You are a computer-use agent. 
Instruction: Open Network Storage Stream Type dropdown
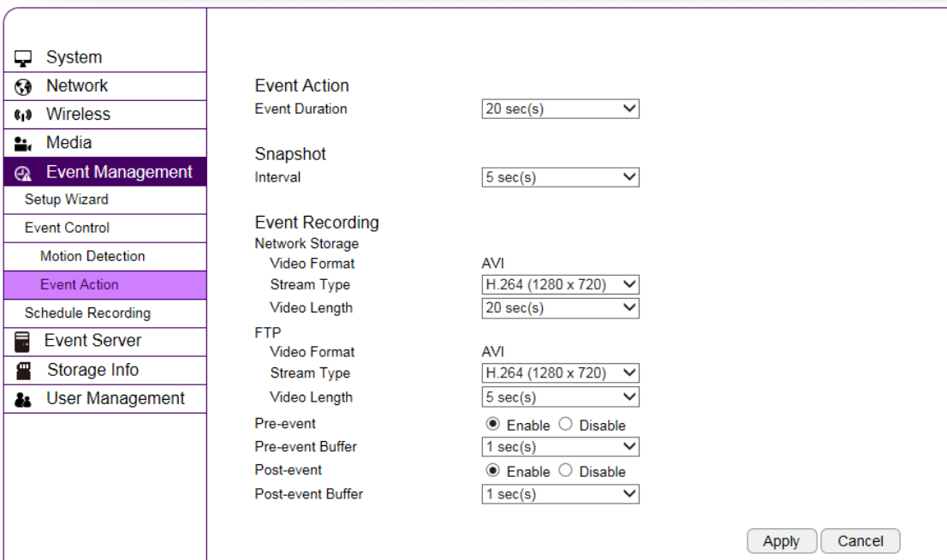[x=561, y=284]
